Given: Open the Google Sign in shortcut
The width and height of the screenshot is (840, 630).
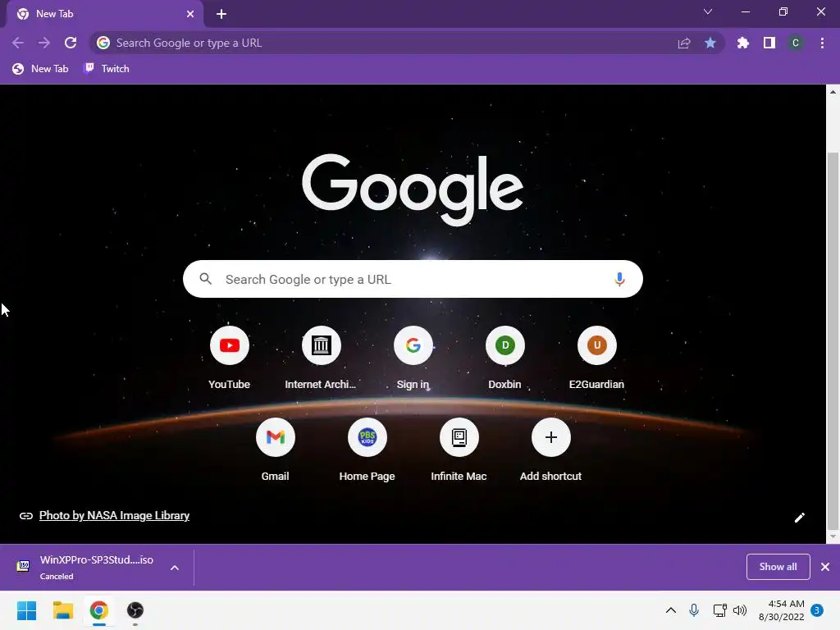Looking at the screenshot, I should (x=413, y=345).
